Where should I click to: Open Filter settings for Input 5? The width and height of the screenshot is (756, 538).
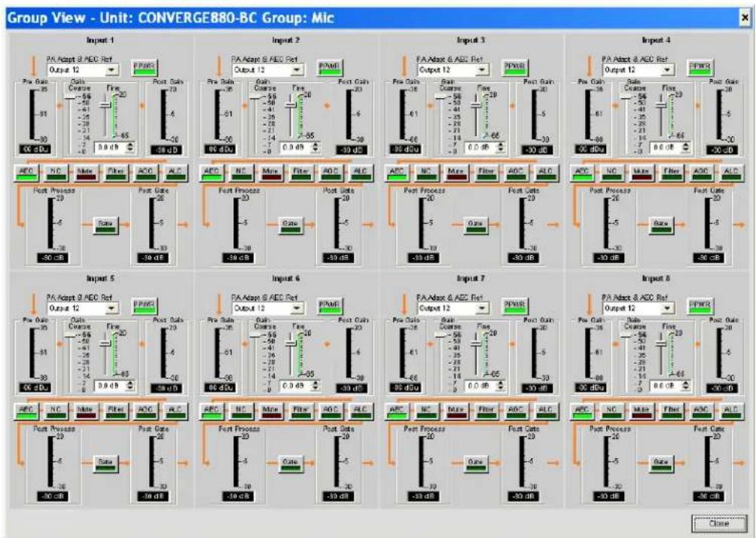pyautogui.click(x=116, y=411)
